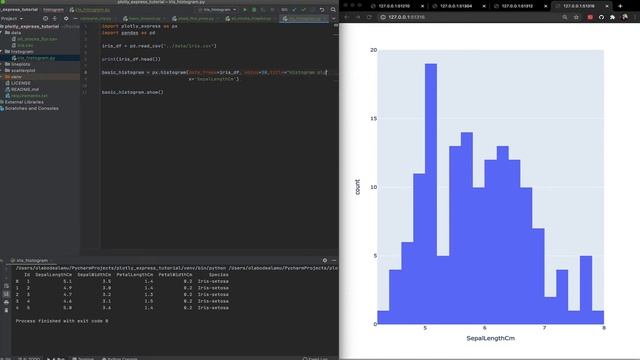This screenshot has height=360, width=640.
Task: Switch to the active iris_histogram.py editor tab
Action: 304,18
